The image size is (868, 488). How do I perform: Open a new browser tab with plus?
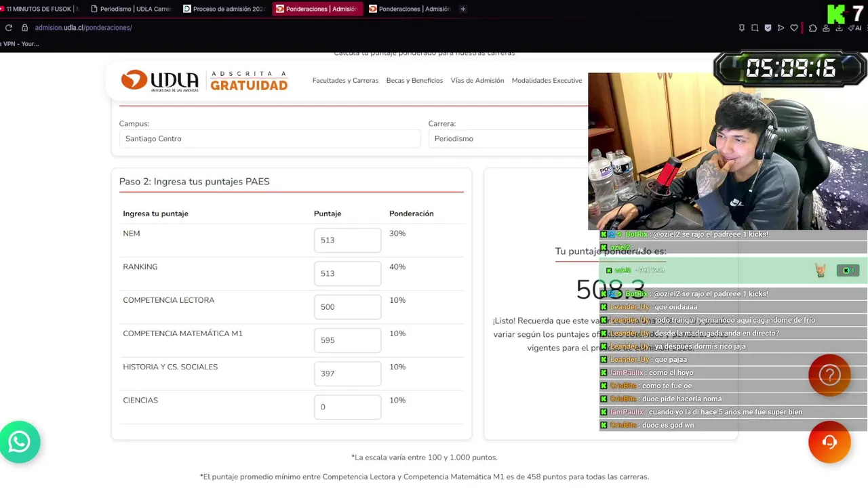[463, 9]
